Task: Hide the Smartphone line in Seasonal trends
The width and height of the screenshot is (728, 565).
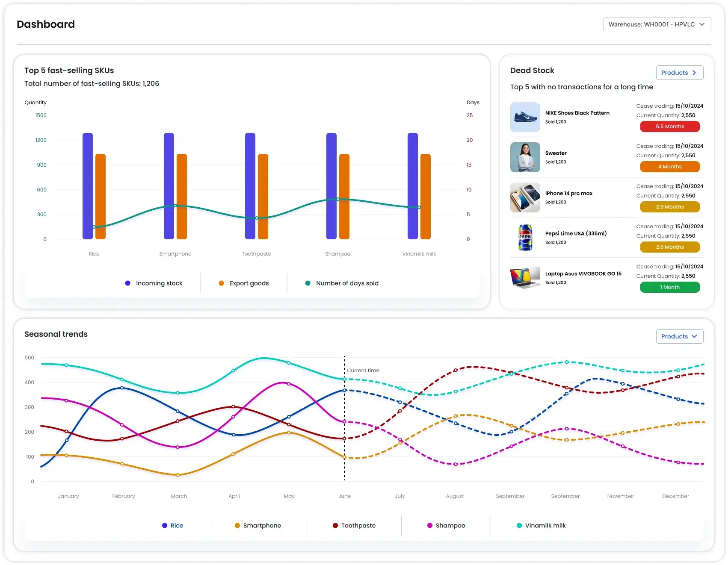Action: pos(258,526)
